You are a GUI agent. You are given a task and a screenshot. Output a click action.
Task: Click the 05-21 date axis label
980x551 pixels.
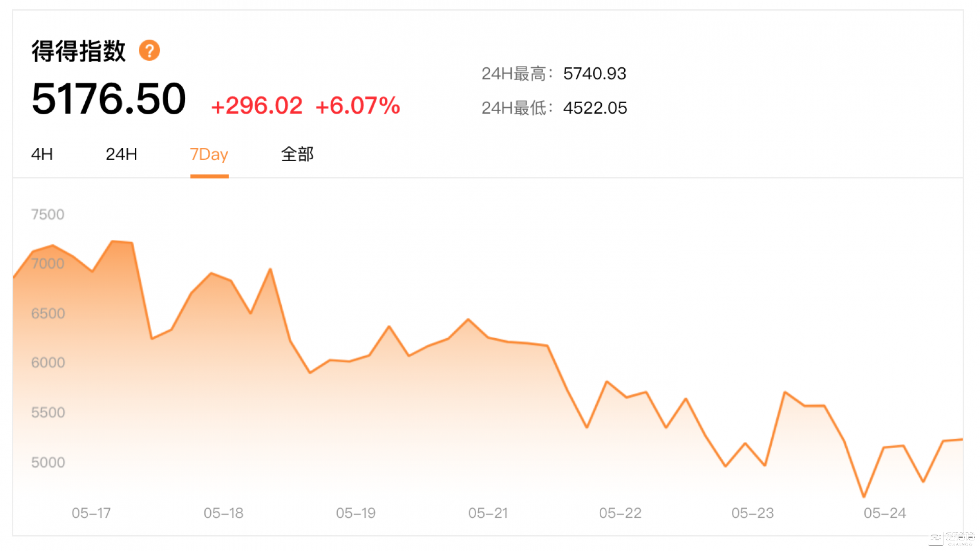[x=488, y=513]
